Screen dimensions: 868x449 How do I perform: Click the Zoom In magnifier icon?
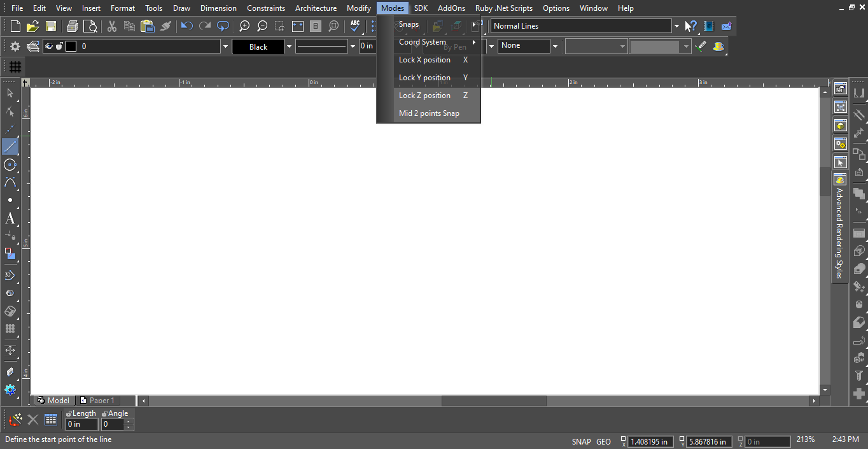coord(244,26)
